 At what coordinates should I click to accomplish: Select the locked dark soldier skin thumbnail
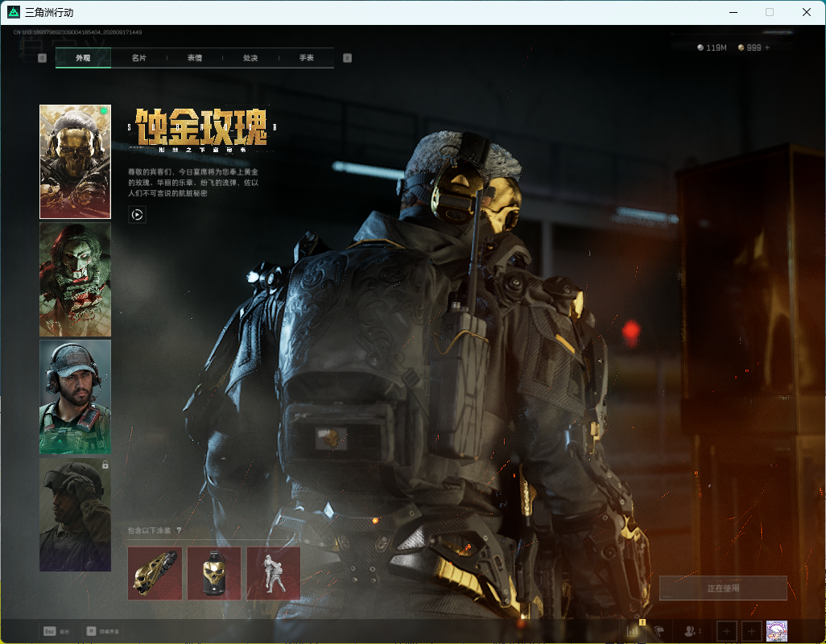tap(76, 514)
